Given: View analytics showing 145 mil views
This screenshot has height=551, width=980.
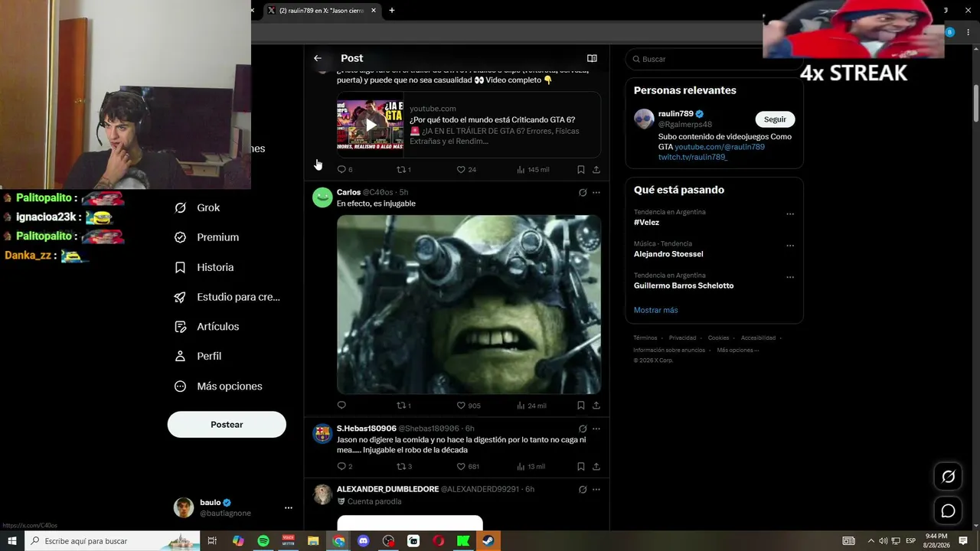Looking at the screenshot, I should (533, 169).
